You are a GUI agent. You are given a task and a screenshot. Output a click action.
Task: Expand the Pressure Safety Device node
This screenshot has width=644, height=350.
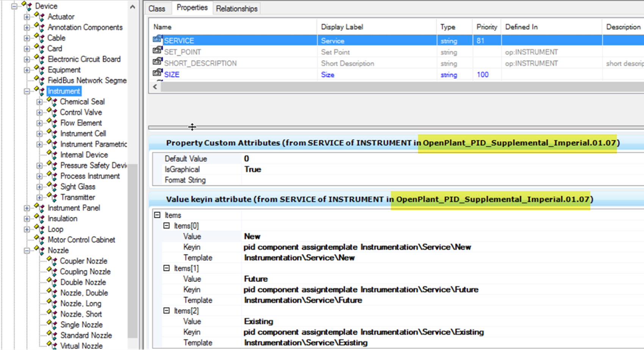[39, 165]
